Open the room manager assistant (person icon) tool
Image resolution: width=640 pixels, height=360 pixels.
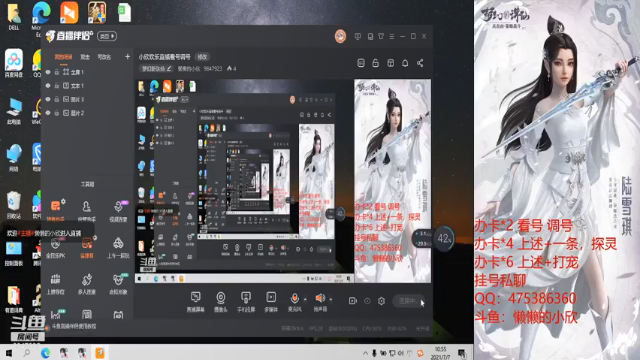(x=87, y=210)
